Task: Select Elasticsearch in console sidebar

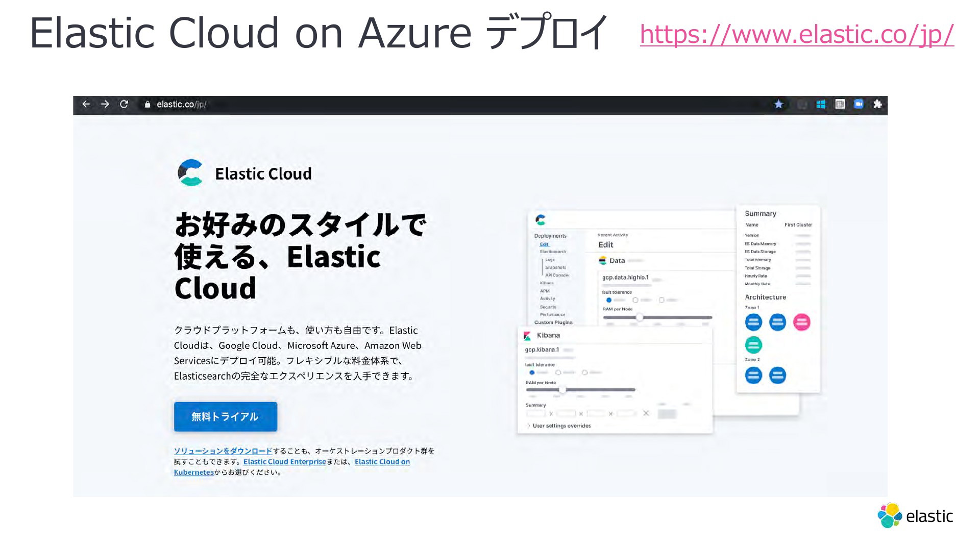Action: coord(553,252)
